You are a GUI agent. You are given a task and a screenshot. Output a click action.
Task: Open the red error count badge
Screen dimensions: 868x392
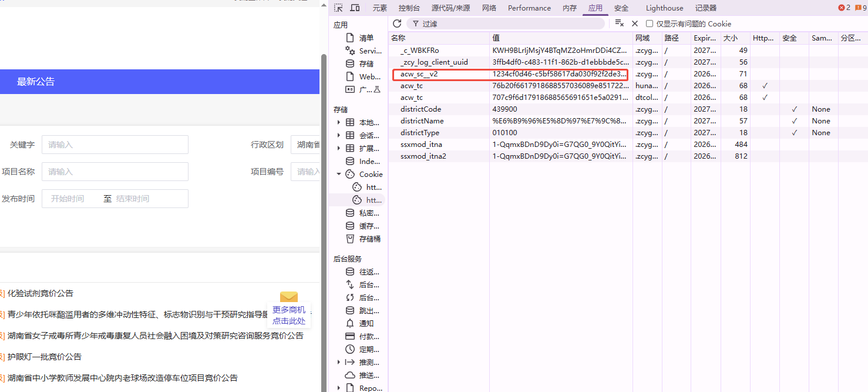click(845, 8)
